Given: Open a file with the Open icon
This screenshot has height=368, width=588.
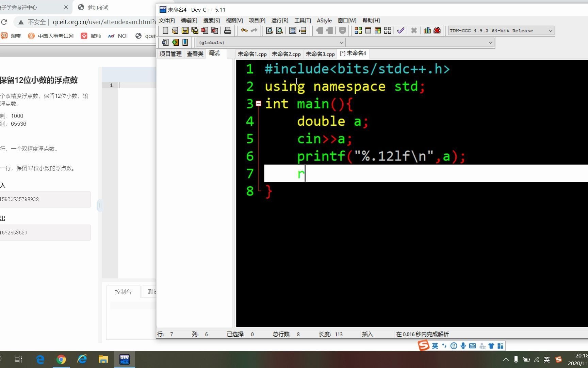Looking at the screenshot, I should (x=175, y=31).
